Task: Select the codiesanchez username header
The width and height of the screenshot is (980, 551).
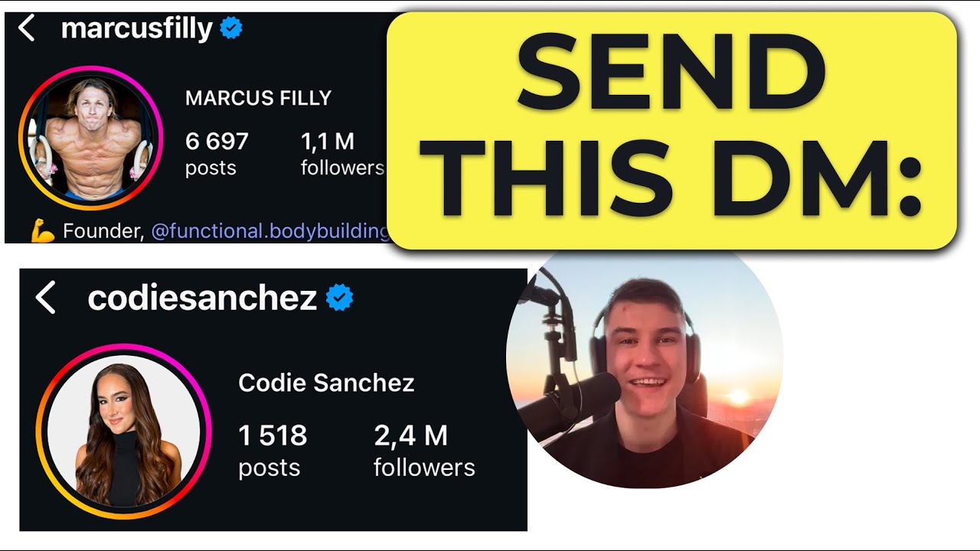Action: [x=202, y=298]
